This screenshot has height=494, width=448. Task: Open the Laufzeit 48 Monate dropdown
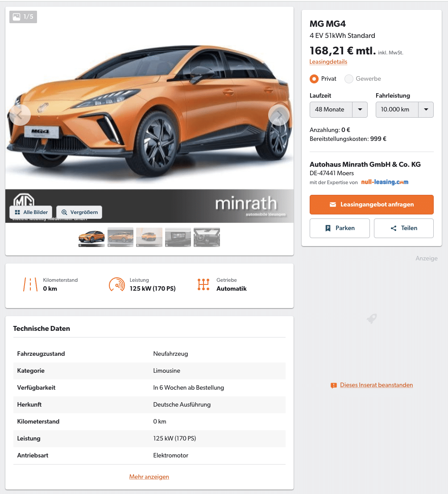(x=338, y=110)
